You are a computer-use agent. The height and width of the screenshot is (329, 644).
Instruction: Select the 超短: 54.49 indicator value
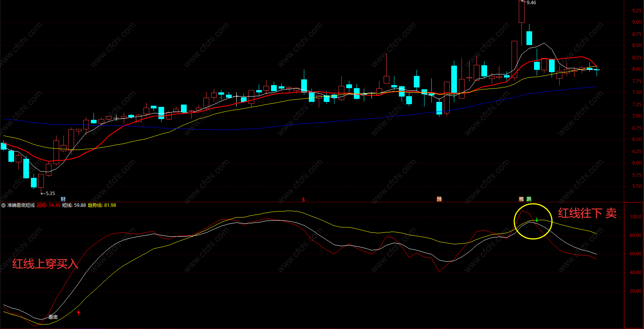[49, 205]
